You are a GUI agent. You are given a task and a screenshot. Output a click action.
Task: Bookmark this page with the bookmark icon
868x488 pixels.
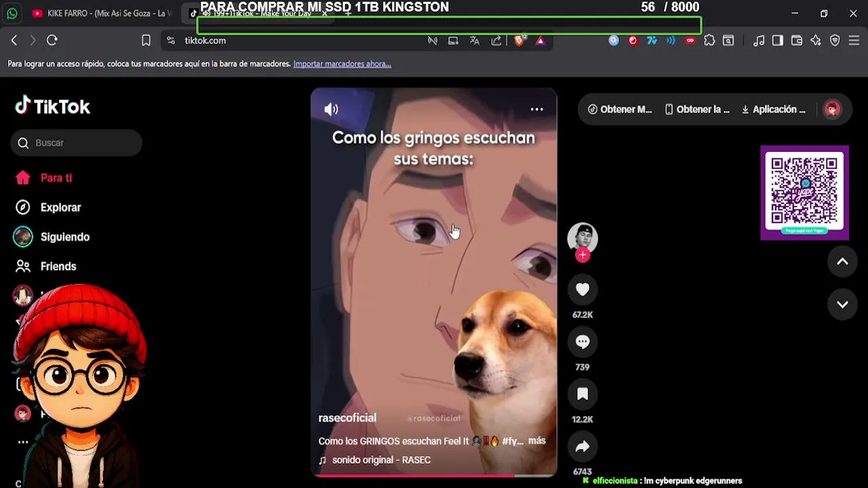click(146, 41)
